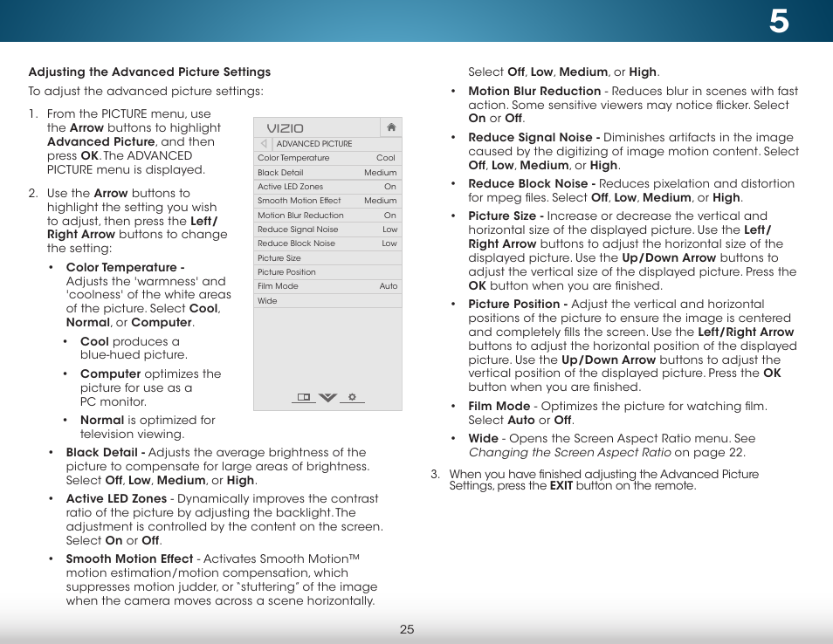The image size is (833, 644).
Task: Toggle the Active LED Zones menu row
Action: [x=327, y=187]
